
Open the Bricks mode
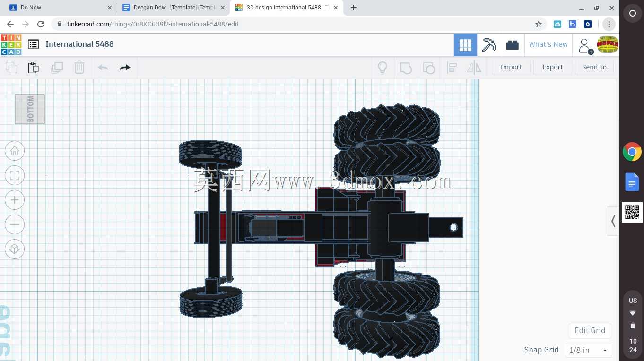(513, 45)
